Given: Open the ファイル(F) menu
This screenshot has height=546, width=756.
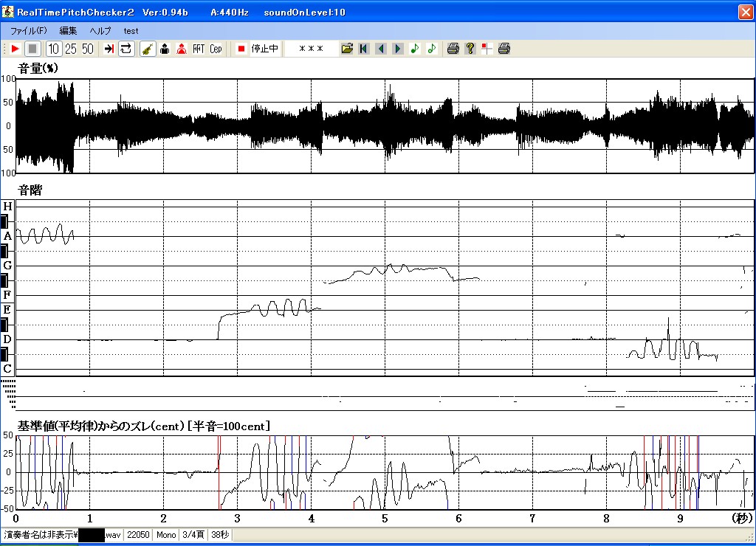Looking at the screenshot, I should tap(29, 31).
